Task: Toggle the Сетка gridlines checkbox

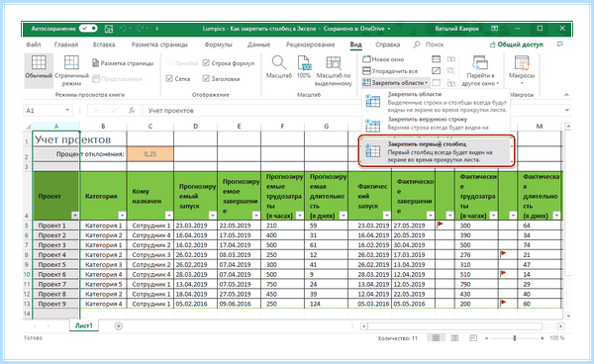Action: 169,79
